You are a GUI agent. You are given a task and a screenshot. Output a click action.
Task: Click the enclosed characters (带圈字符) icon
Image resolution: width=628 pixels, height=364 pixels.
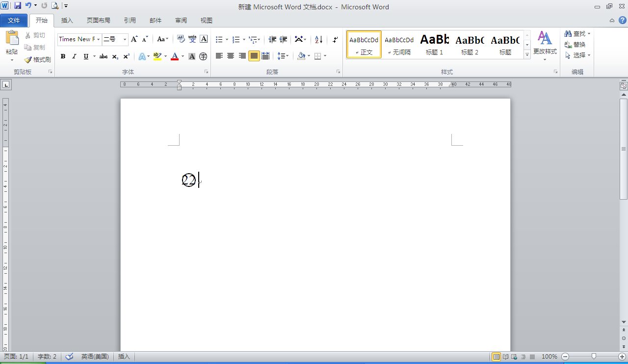[203, 56]
